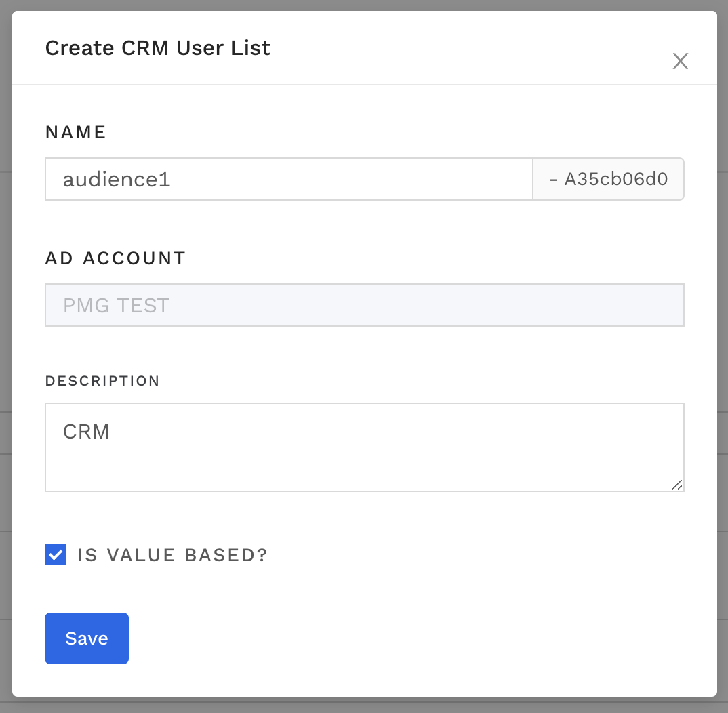Click the '- A35cb06d0' name suffix box
The image size is (728, 713).
608,179
